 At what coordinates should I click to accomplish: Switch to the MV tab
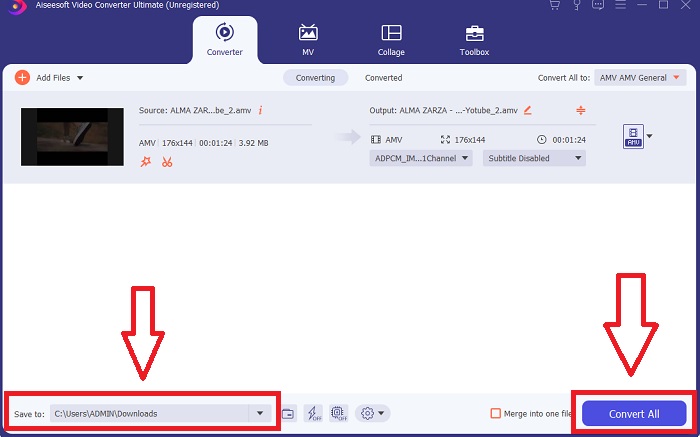click(x=308, y=40)
